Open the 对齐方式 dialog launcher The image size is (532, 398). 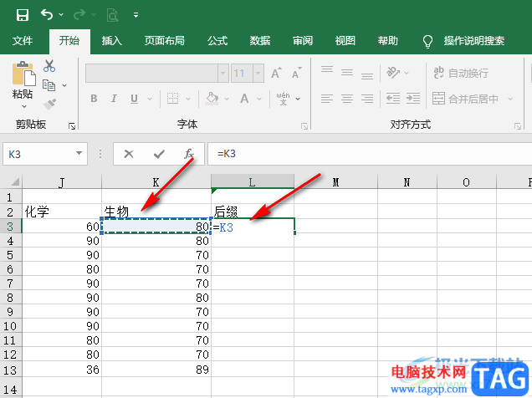(518, 126)
